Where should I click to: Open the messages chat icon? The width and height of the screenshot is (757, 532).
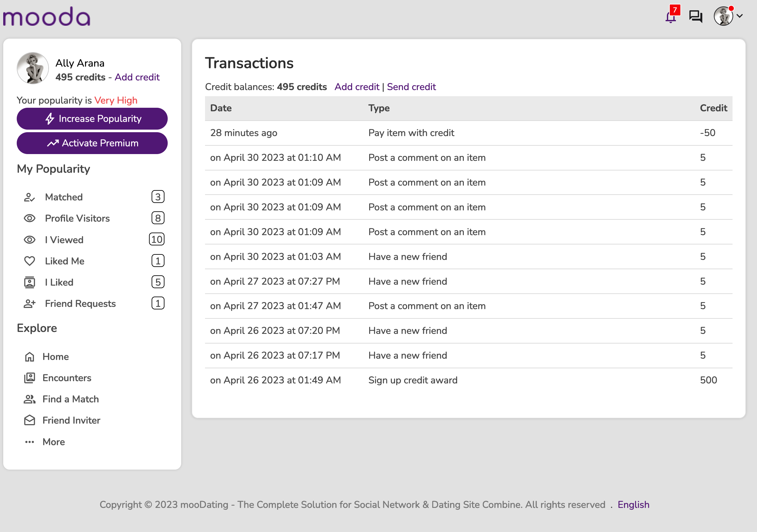[696, 16]
